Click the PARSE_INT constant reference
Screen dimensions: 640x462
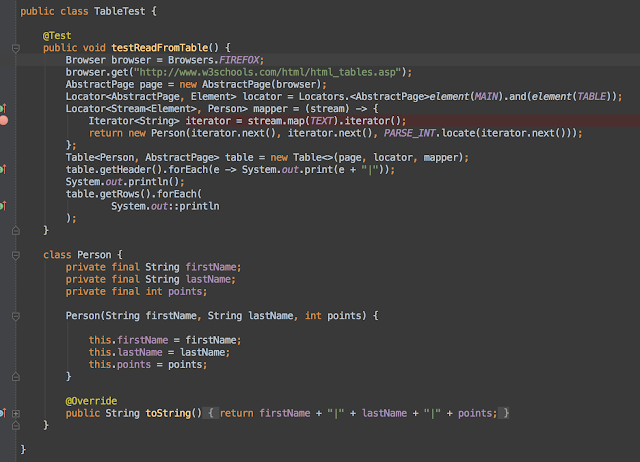pyautogui.click(x=409, y=133)
